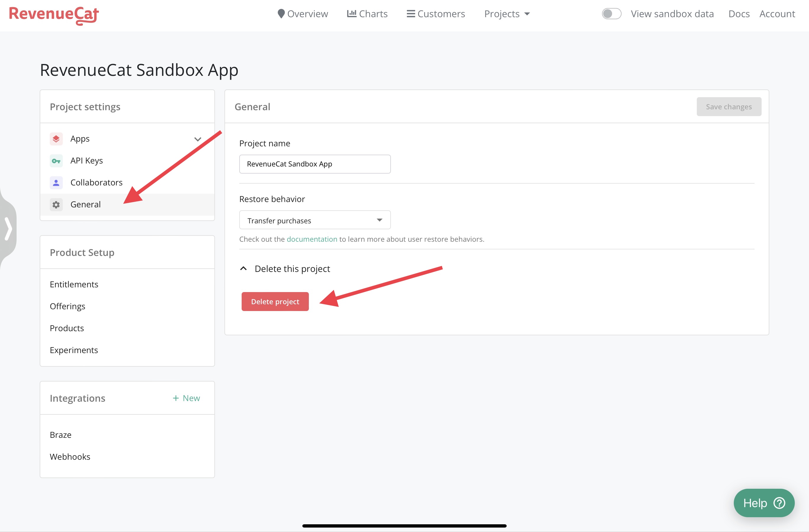Click the Overview map pin icon
The height and width of the screenshot is (532, 809).
[x=281, y=14]
